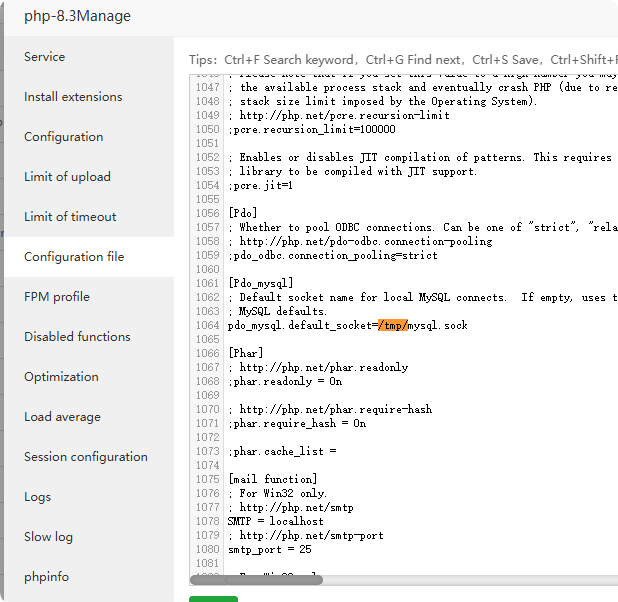The image size is (618, 602).
Task: Open Session configuration tab
Action: click(86, 457)
